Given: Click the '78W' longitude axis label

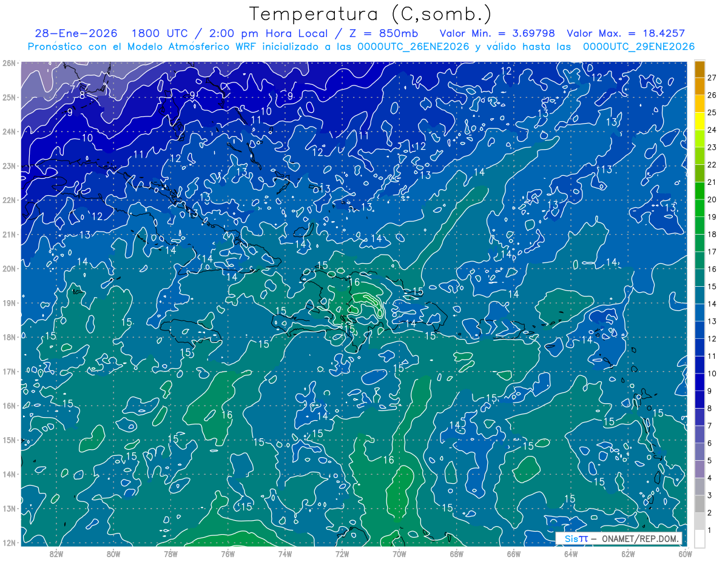Looking at the screenshot, I should point(170,554).
